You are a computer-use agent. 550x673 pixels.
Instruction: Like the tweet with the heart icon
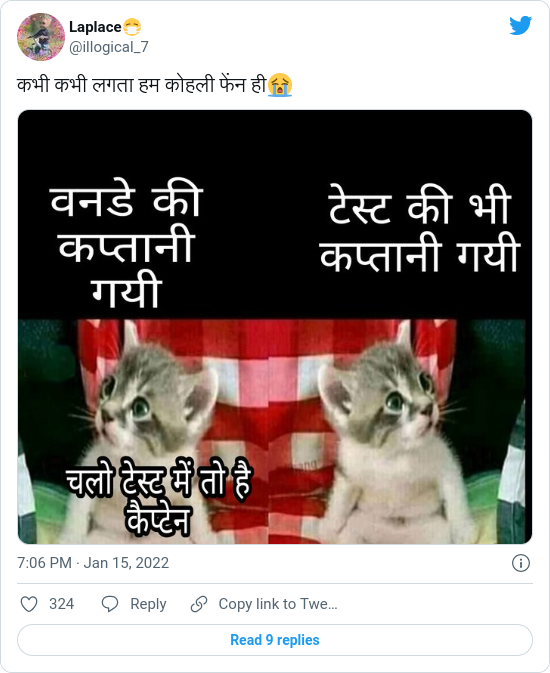pos(29,604)
